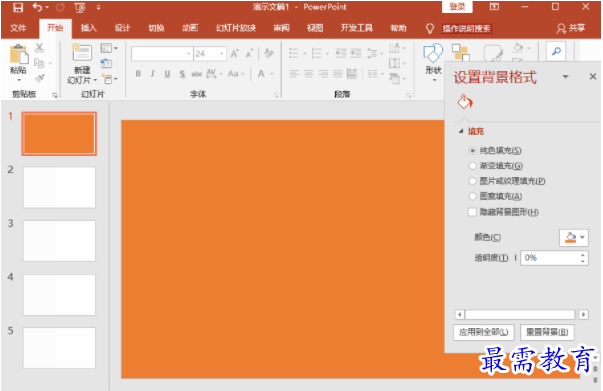The height and width of the screenshot is (391, 603).
Task: Click the 操作说明搜索 tell me box
Action: [466, 28]
